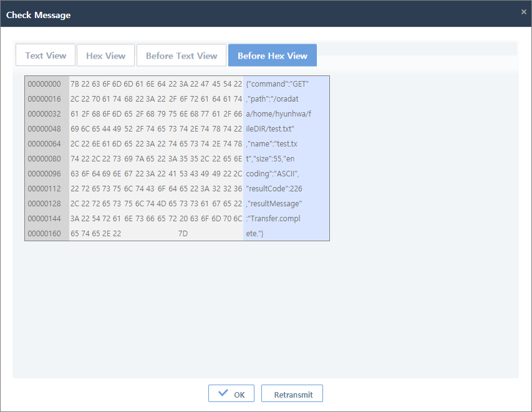The height and width of the screenshot is (412, 532).
Task: Click decoded text coding":"ASCII",
Action: click(273, 173)
